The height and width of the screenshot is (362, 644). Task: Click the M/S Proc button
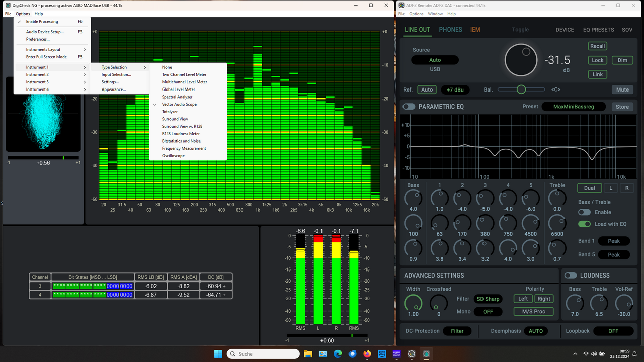click(533, 311)
